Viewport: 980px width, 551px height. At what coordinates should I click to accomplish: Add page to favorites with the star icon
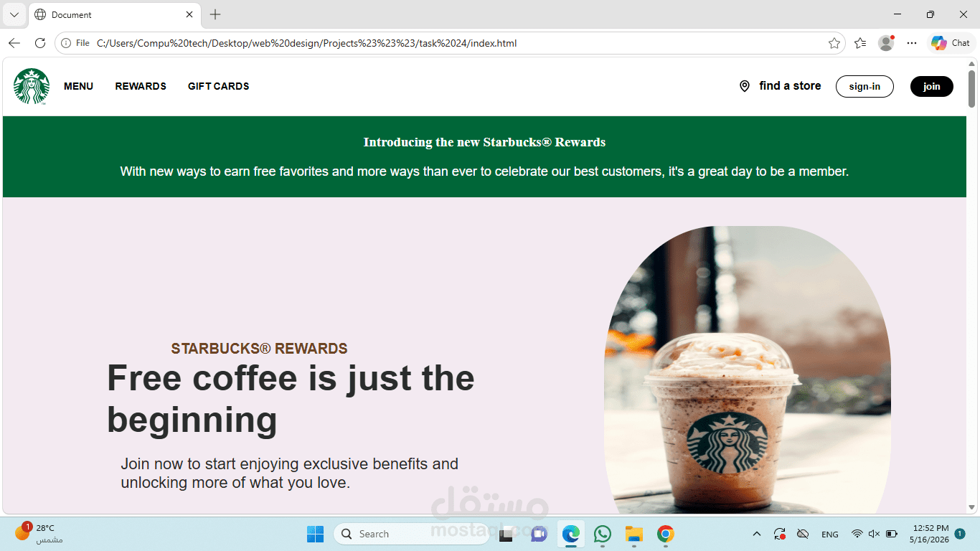834,43
